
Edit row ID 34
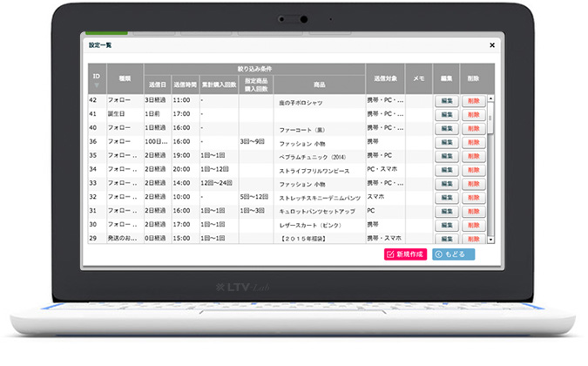(x=447, y=170)
